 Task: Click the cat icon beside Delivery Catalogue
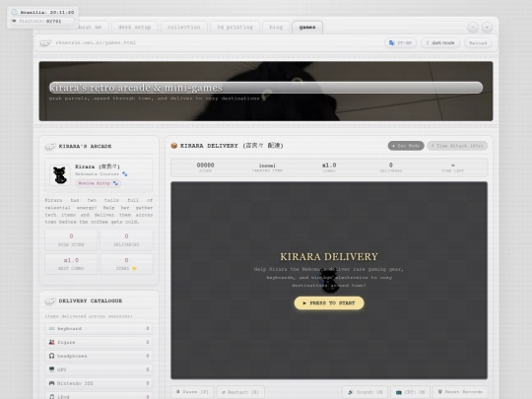[50, 301]
